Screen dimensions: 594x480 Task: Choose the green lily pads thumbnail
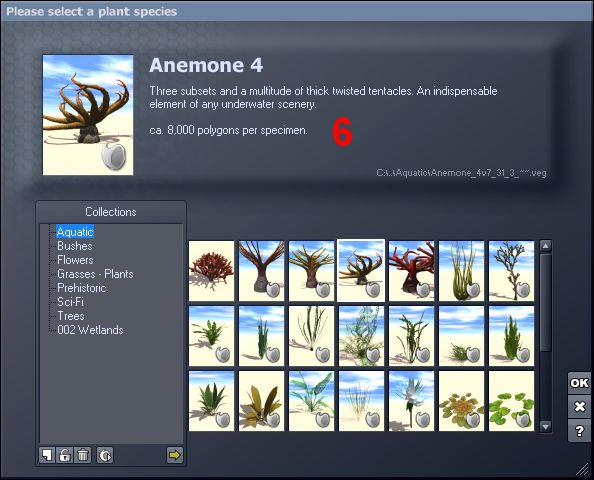click(511, 401)
